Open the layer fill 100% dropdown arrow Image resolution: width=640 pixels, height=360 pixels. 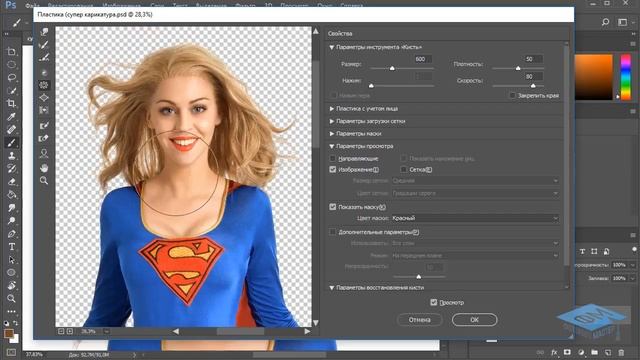point(633,278)
